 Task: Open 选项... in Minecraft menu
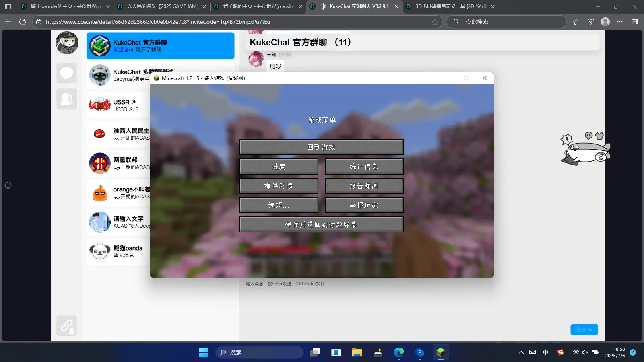[x=279, y=205]
